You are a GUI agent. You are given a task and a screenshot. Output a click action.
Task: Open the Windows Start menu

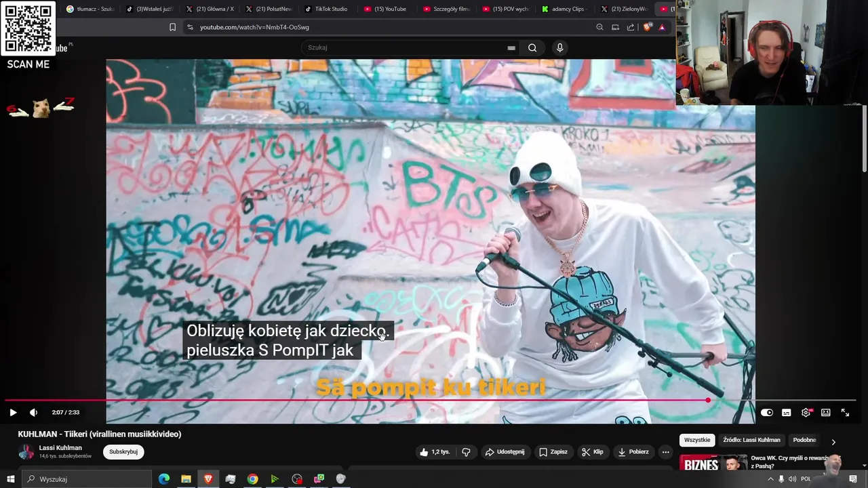pos(10,479)
